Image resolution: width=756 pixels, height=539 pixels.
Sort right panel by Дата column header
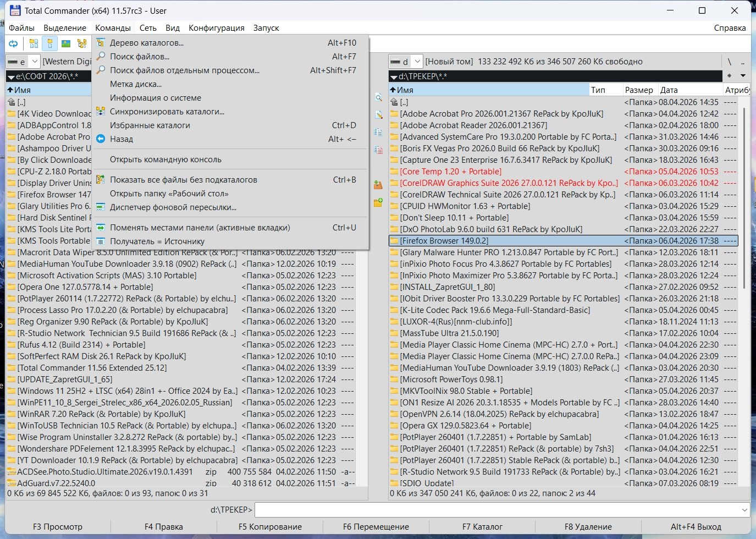coord(691,90)
